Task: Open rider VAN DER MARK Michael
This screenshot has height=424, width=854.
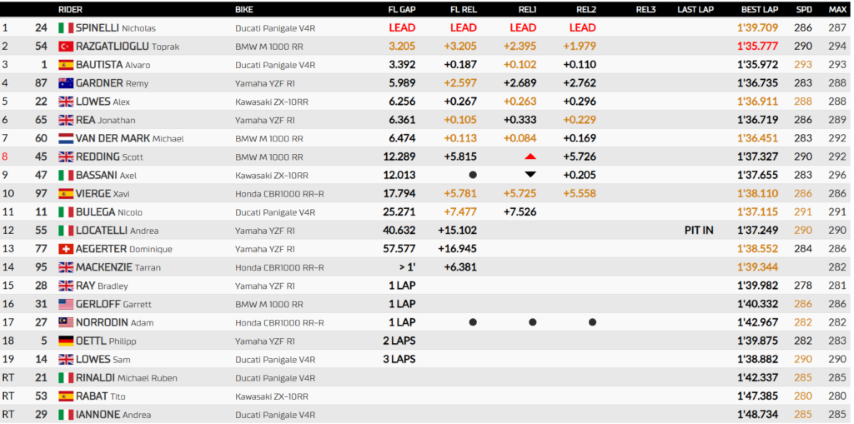Action: (x=130, y=138)
